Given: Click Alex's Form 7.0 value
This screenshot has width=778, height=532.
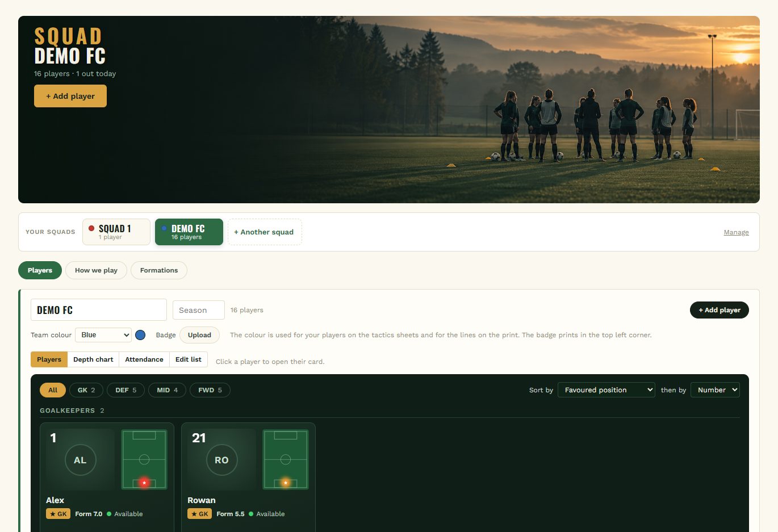Looking at the screenshot, I should point(89,514).
